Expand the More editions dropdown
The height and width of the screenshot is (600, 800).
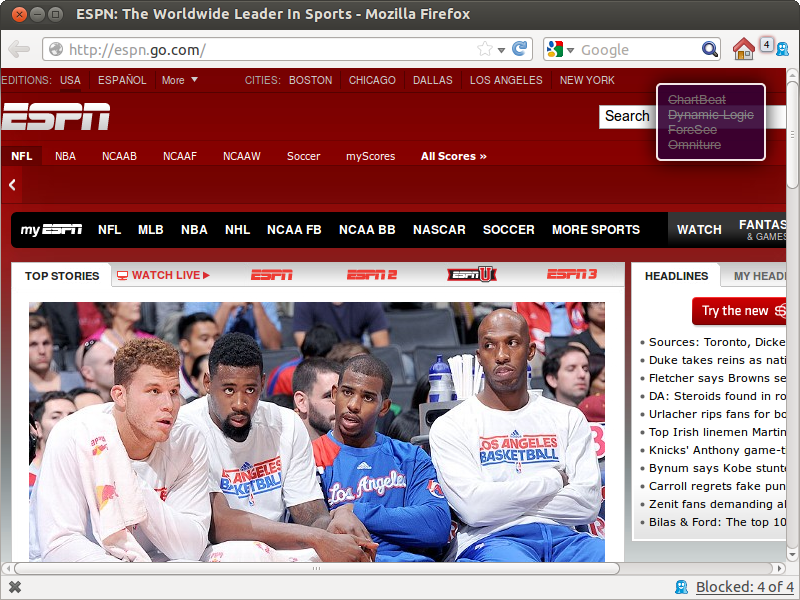[180, 80]
